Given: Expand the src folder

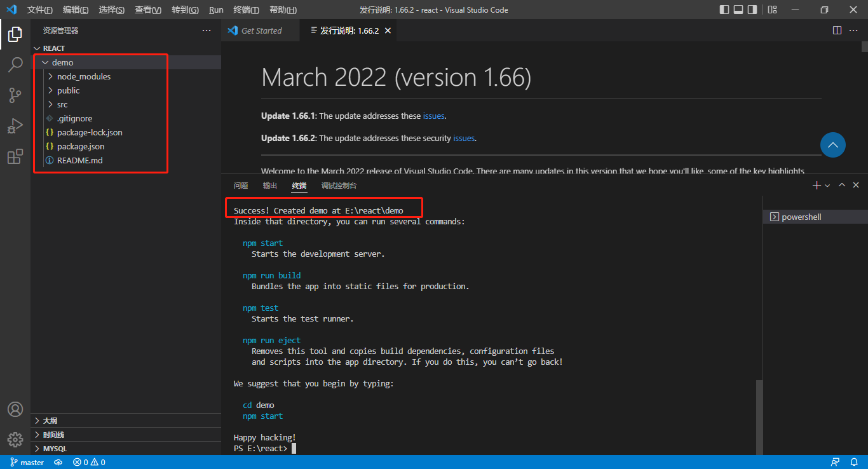Looking at the screenshot, I should (126, 104).
